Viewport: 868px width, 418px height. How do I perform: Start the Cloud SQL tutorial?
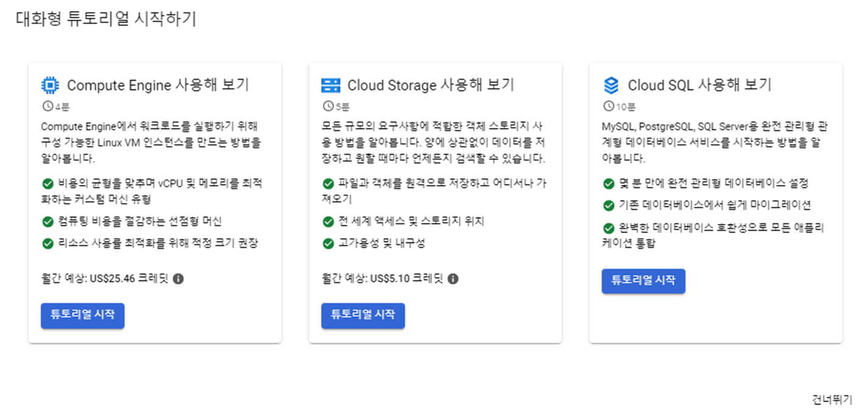643,280
